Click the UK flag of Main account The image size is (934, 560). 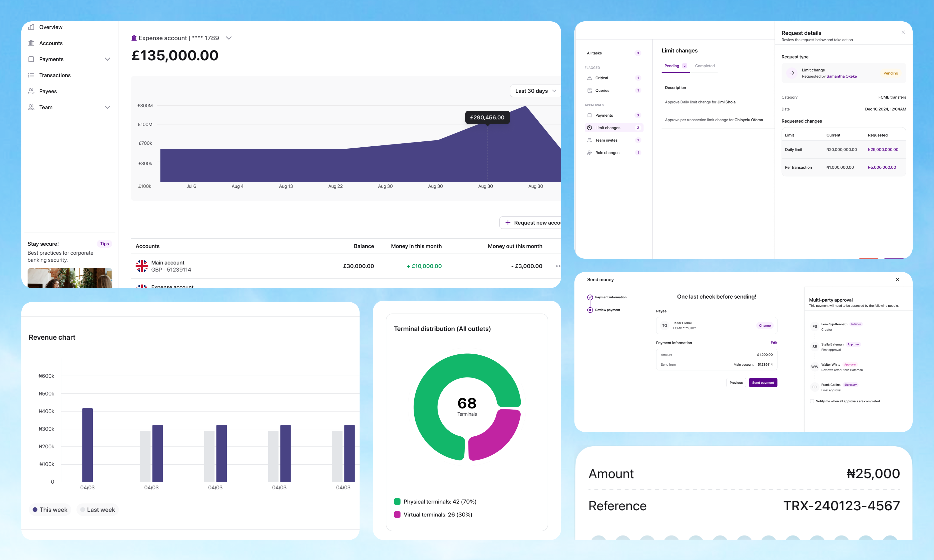(x=141, y=266)
